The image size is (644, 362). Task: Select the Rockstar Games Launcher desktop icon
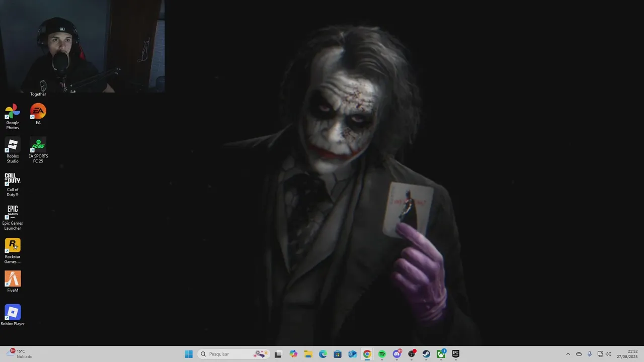click(x=13, y=251)
